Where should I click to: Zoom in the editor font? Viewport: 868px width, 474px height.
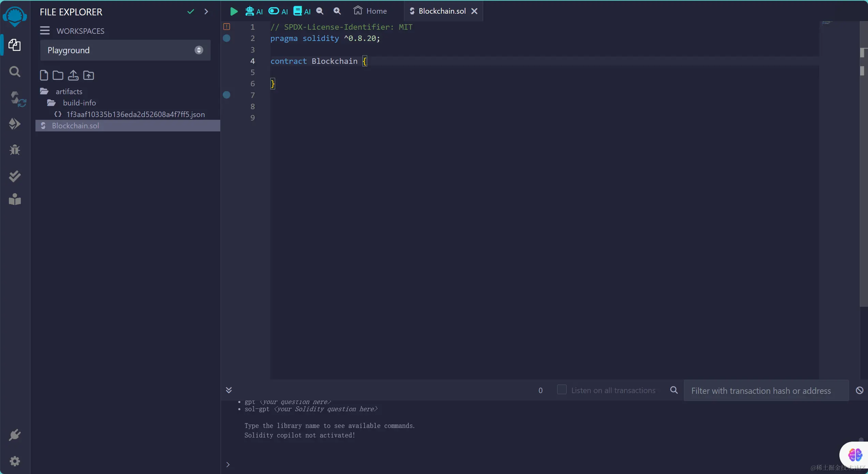click(337, 11)
